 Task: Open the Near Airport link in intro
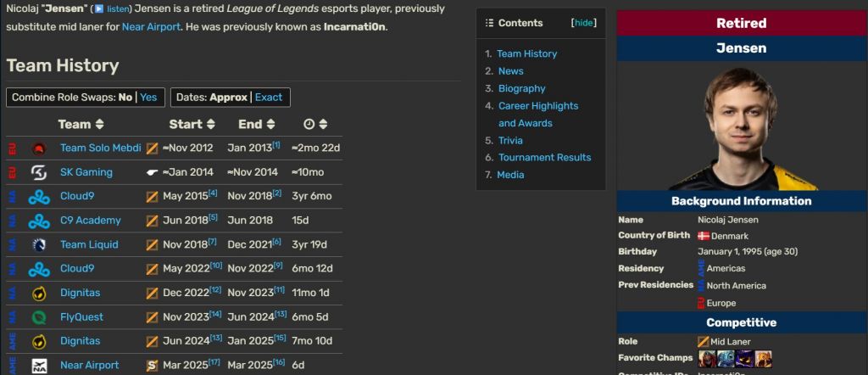pyautogui.click(x=151, y=26)
